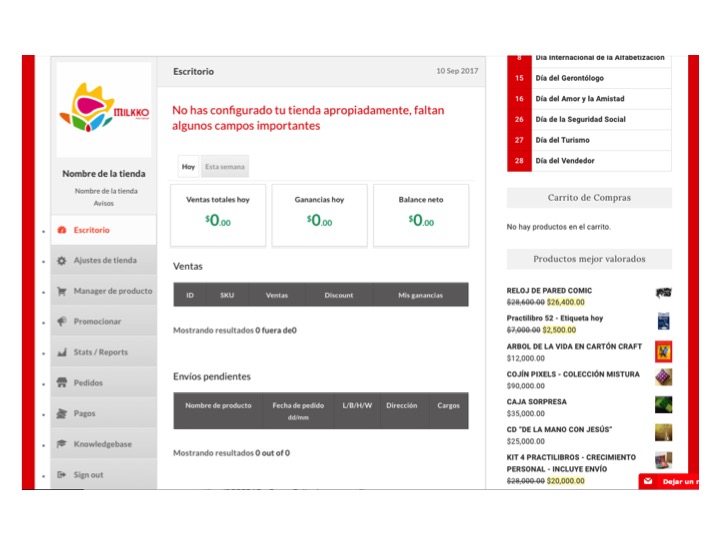720x540 pixels.
Task: Click the Escritorio dashboard icon in sidebar
Action: tap(62, 230)
